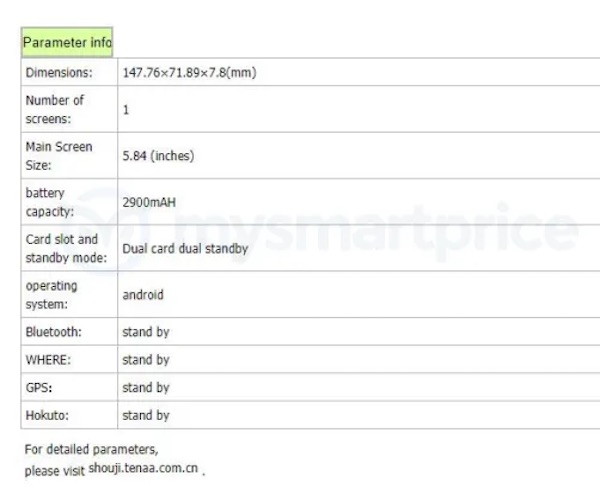Viewport: 600px width, 500px height.
Task: Click the 147.76×71.89×7.8(mm) value
Action: click(189, 72)
